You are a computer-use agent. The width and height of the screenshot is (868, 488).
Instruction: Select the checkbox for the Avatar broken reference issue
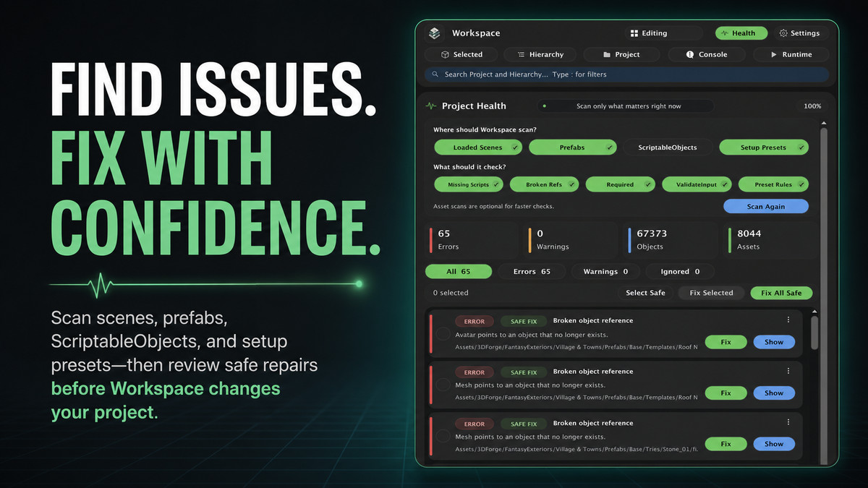coord(443,334)
